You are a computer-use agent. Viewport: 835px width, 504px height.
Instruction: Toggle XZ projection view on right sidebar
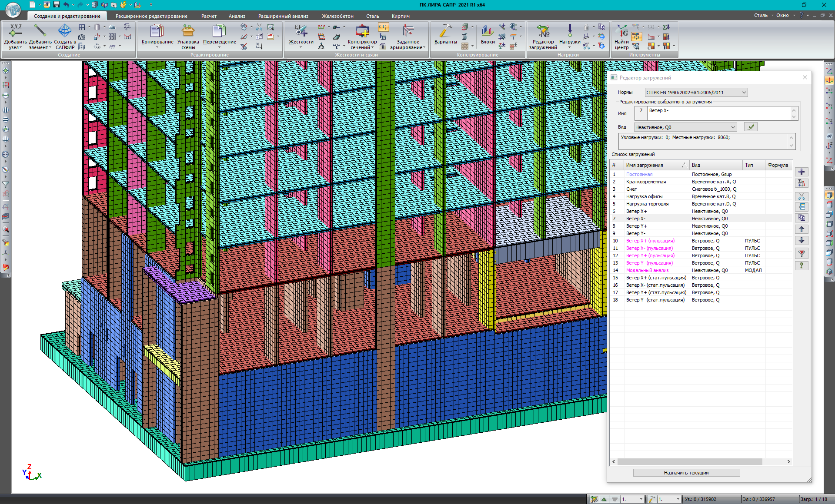click(x=829, y=90)
